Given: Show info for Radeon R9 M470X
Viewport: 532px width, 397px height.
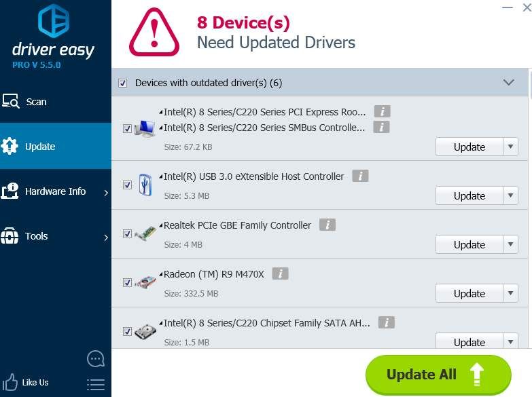Looking at the screenshot, I should tap(280, 273).
